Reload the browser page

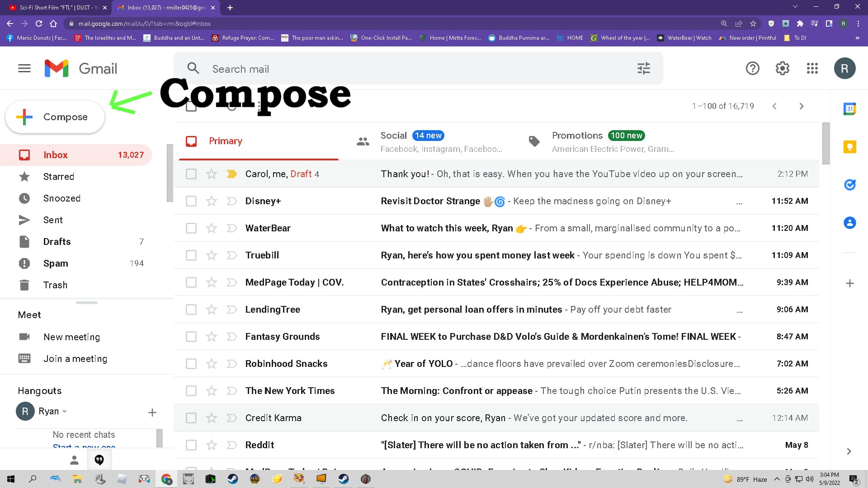39,23
